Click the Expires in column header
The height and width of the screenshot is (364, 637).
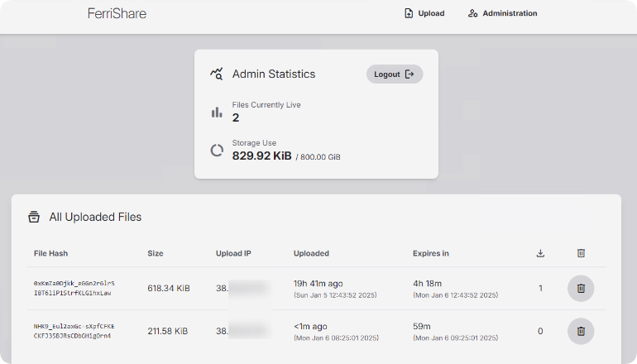pyautogui.click(x=431, y=253)
